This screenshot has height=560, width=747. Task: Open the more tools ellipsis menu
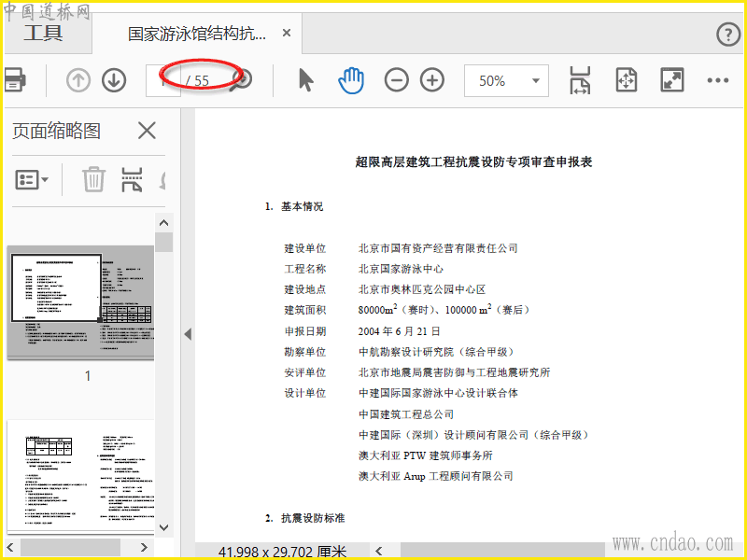pos(717,80)
